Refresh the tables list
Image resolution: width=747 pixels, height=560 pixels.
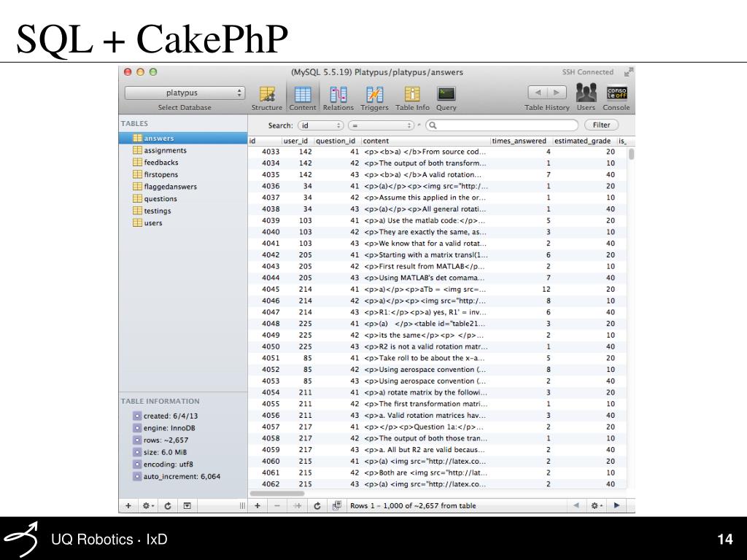[x=168, y=506]
